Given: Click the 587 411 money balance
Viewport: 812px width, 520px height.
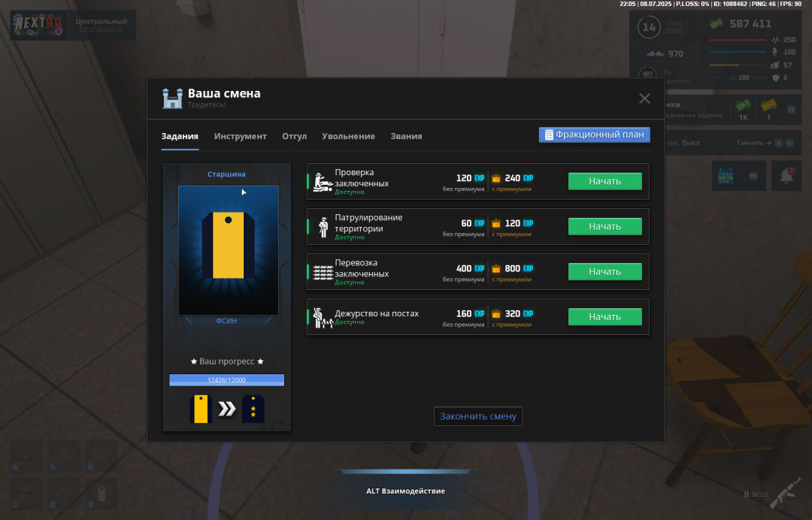Looking at the screenshot, I should pos(750,24).
